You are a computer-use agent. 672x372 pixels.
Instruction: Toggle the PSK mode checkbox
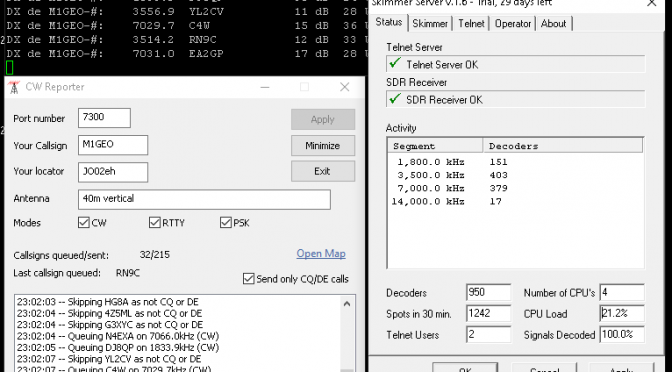(x=226, y=222)
